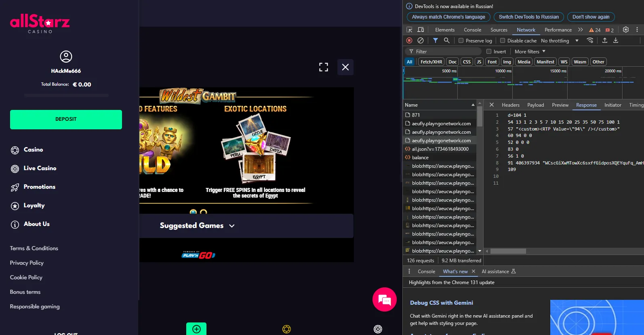Switch to the Sources panel tab
Viewport: 644px width, 335px height.
coord(499,30)
